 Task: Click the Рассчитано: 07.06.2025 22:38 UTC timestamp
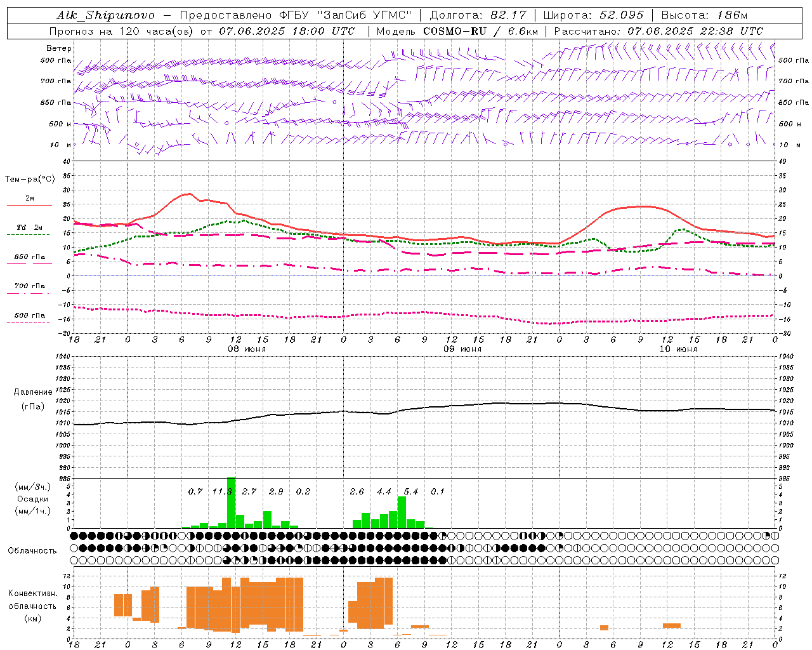(x=658, y=31)
